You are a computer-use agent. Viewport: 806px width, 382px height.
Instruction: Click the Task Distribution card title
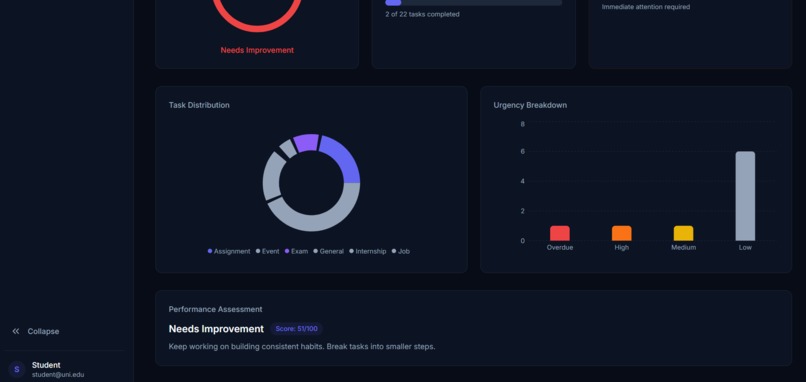[199, 105]
